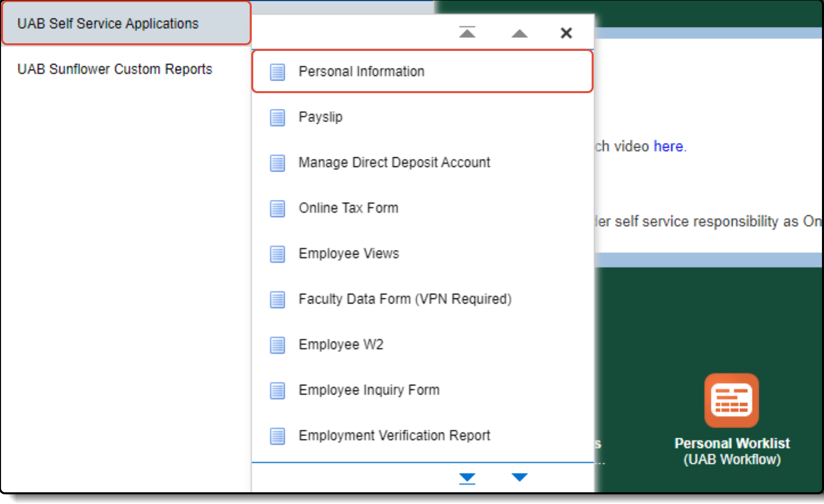
Task: Click the document icon beside Employee Inquiry Form
Action: point(277,390)
